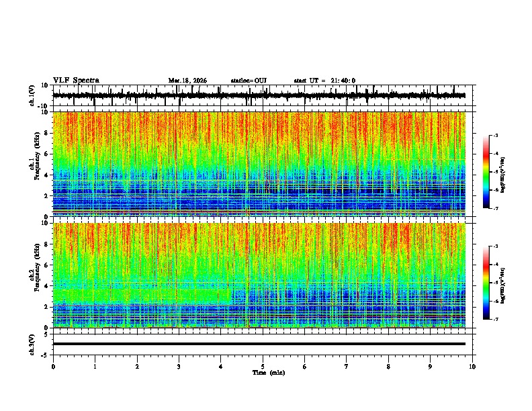Click the ch.3(V) flat trace line
Viewport: 532px width, 411px height.
(x=259, y=344)
